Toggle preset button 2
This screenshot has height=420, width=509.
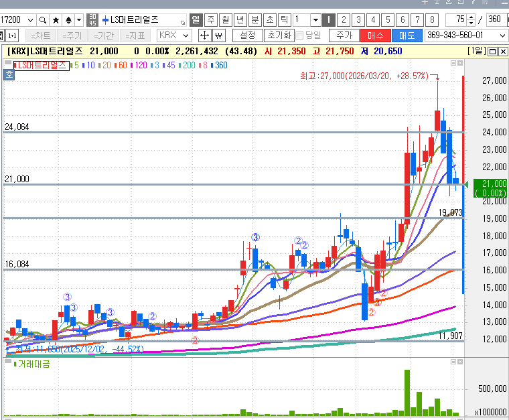pos(344,20)
